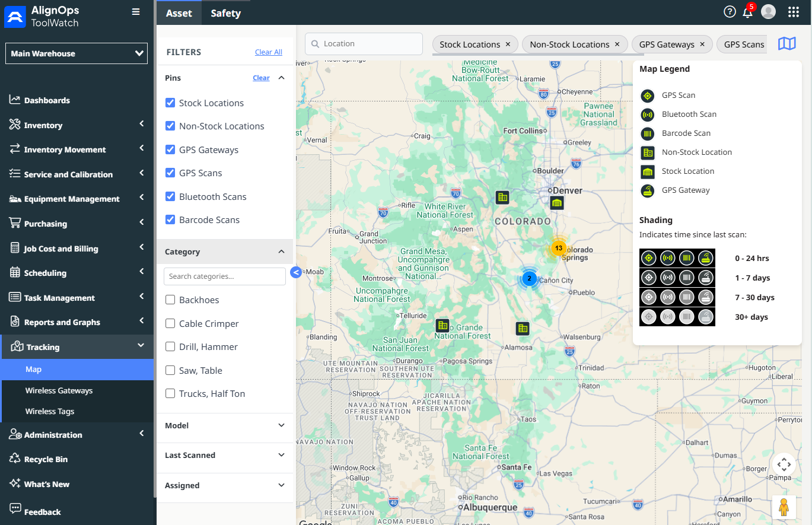Select the Street View pegman icon
This screenshot has width=812, height=525.
[x=784, y=507]
